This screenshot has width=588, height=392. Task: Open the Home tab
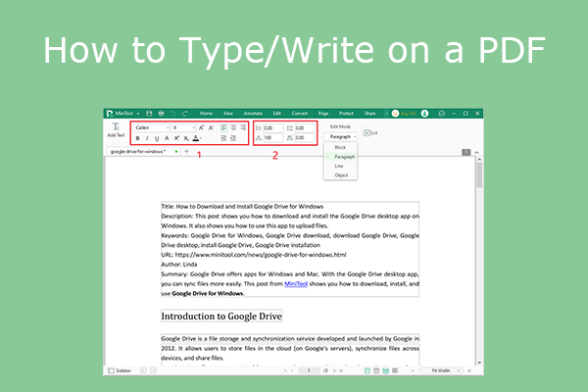click(206, 114)
